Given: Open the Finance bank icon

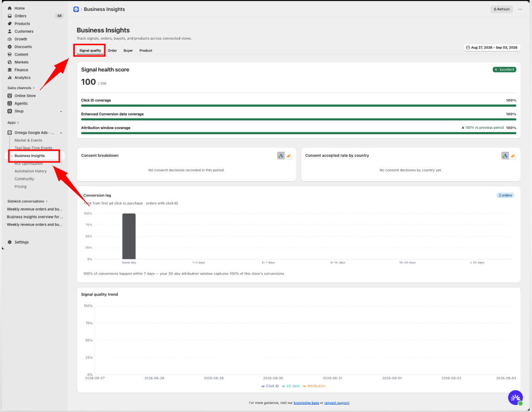Looking at the screenshot, I should pos(9,70).
